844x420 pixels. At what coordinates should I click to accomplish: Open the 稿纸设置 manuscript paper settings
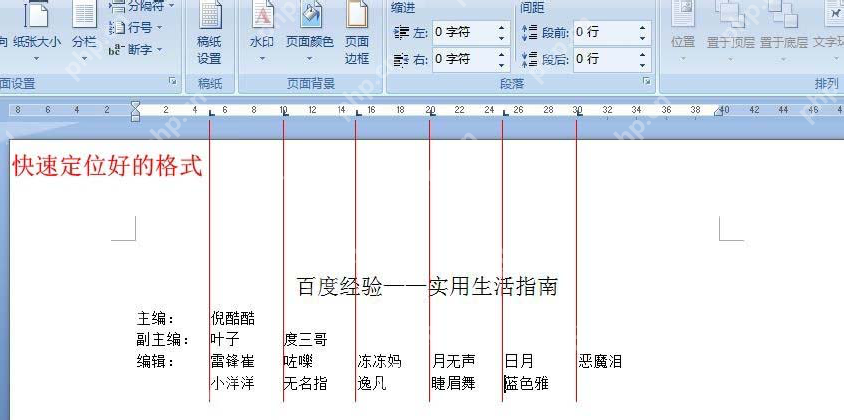coord(209,33)
